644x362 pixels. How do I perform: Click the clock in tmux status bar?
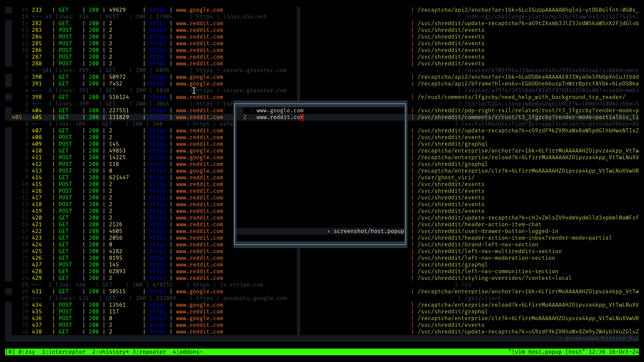[x=597, y=352]
